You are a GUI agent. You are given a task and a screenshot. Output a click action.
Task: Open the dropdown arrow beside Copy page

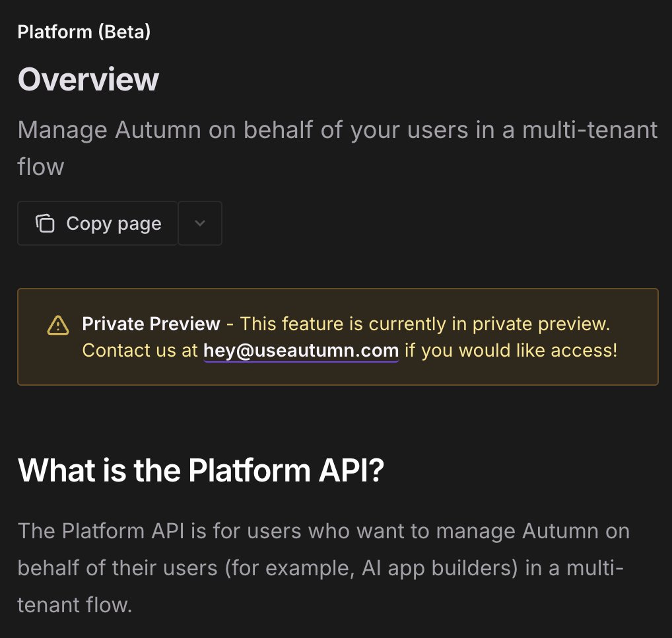200,223
